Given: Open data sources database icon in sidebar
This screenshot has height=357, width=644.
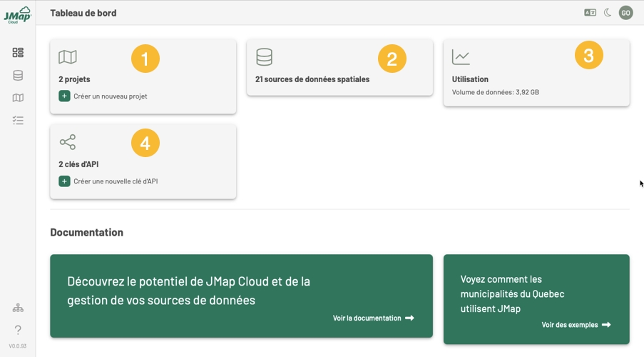Looking at the screenshot, I should pos(18,76).
